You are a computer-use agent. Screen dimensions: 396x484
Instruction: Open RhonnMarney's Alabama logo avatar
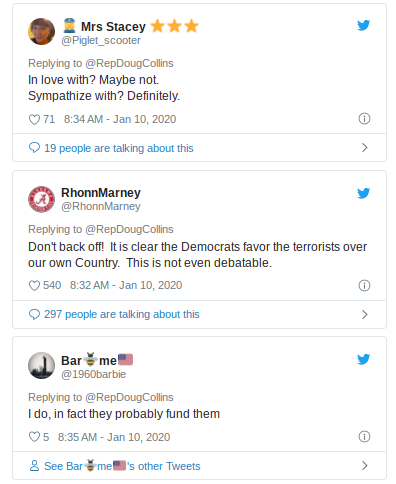(41, 199)
